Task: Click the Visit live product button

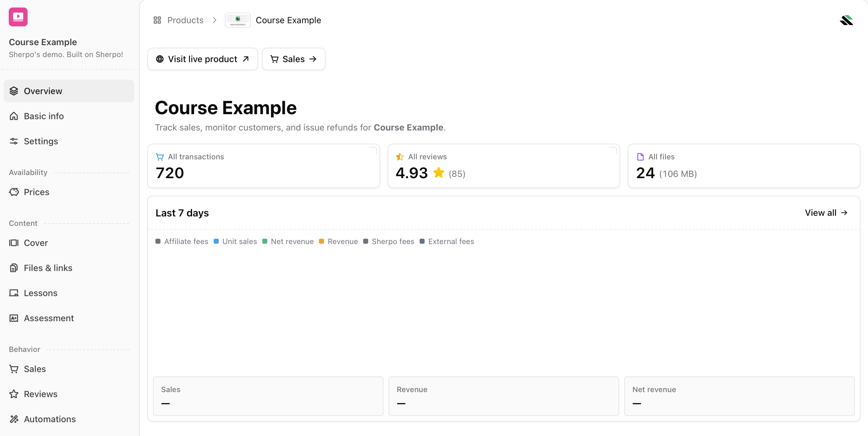Action: pyautogui.click(x=202, y=59)
